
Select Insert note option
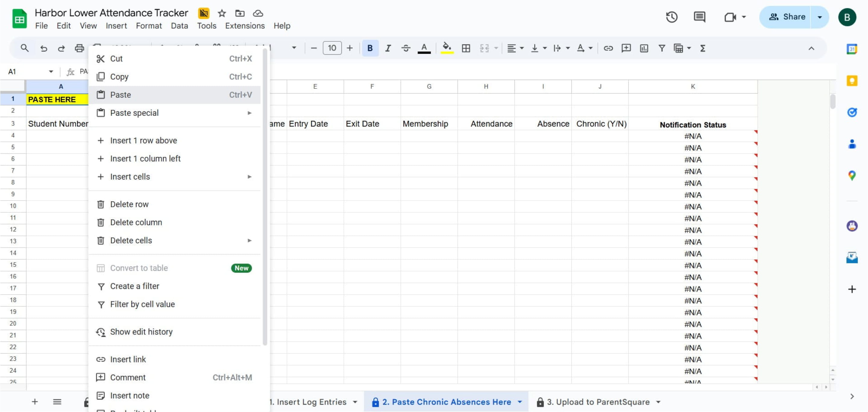click(x=175, y=396)
